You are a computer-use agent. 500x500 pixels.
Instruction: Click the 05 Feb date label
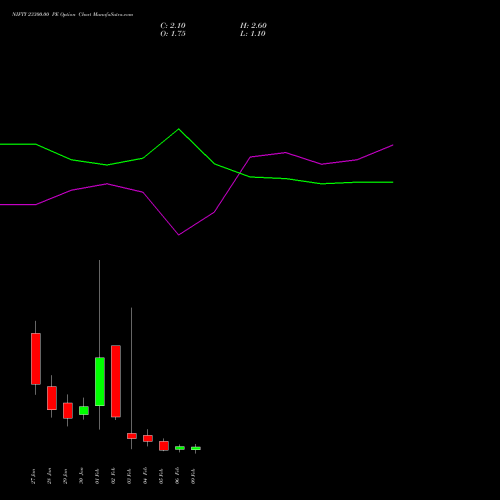pyautogui.click(x=161, y=476)
